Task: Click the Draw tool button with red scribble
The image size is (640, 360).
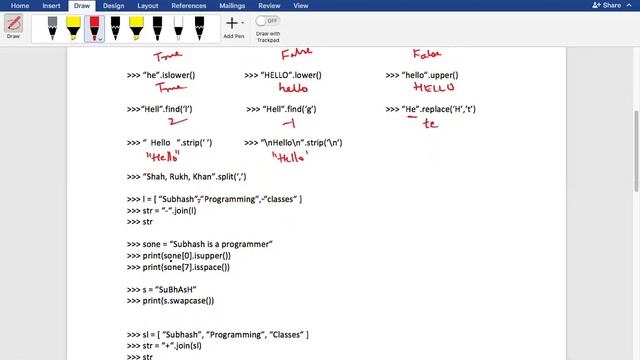Action: (x=13, y=24)
